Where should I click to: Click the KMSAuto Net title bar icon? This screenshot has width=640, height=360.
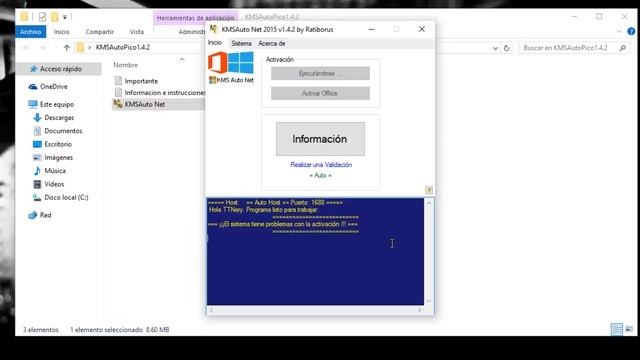click(213, 29)
